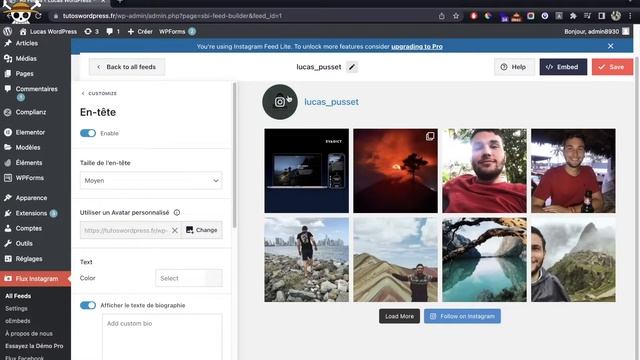Viewport: 640px width, 360px height.
Task: Open the comments counter in admin bar
Action: click(113, 31)
